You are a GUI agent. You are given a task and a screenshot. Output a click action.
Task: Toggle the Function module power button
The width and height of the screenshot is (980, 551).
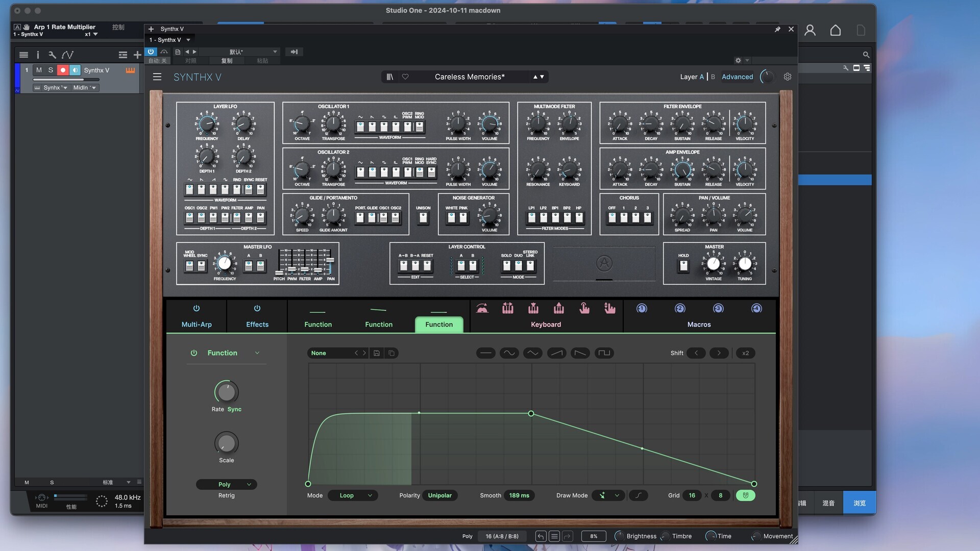(x=194, y=353)
